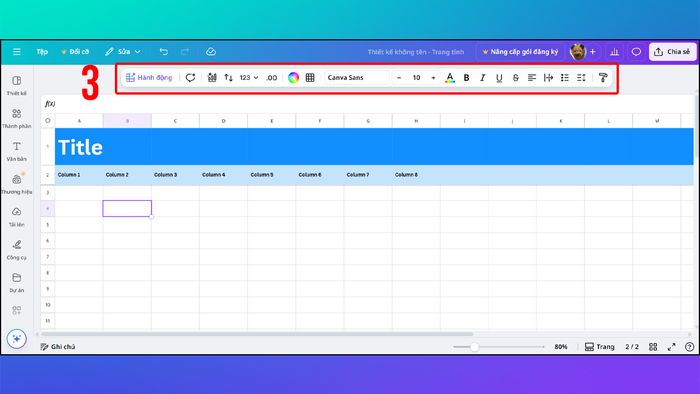Expand the Sửa editing mode dropdown
The height and width of the screenshot is (394, 700).
[x=123, y=52]
